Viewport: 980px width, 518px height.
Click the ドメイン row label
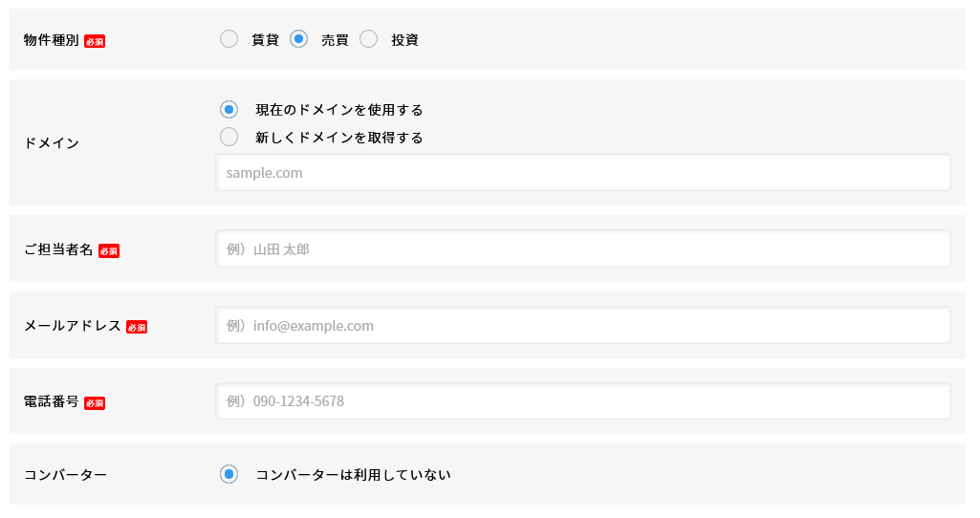pos(51,143)
